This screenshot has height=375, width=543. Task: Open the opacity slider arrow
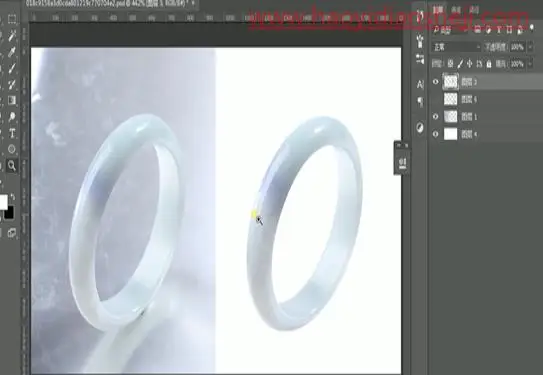click(531, 47)
